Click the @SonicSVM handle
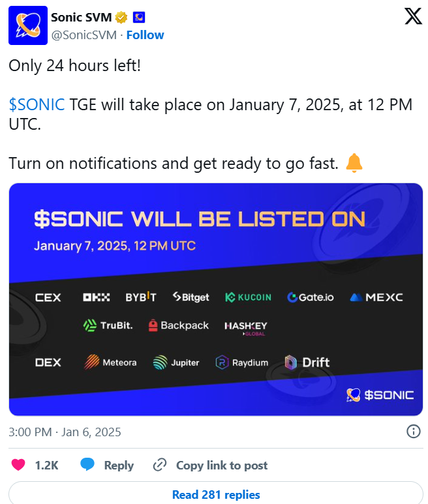This screenshot has width=428, height=504. coord(85,35)
